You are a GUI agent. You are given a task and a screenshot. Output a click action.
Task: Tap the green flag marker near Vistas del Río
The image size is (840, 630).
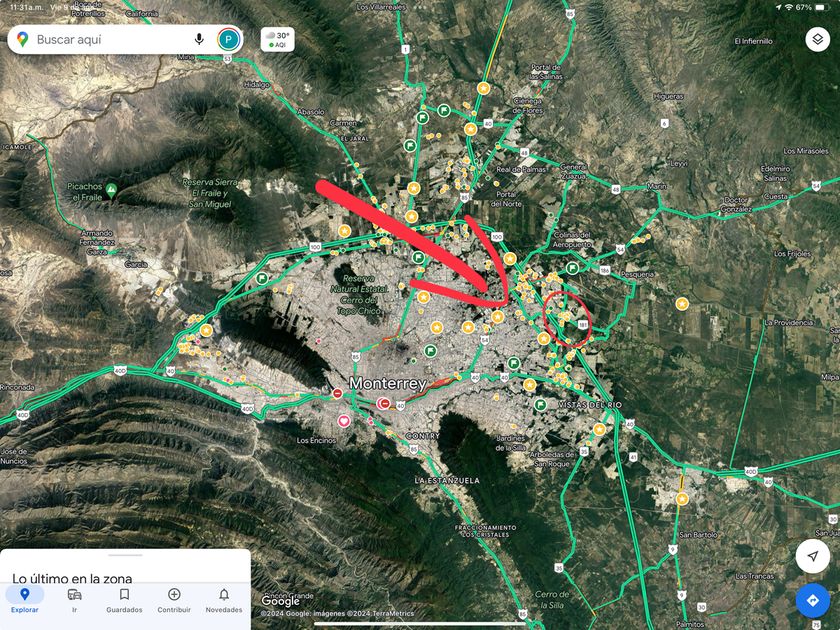click(540, 404)
